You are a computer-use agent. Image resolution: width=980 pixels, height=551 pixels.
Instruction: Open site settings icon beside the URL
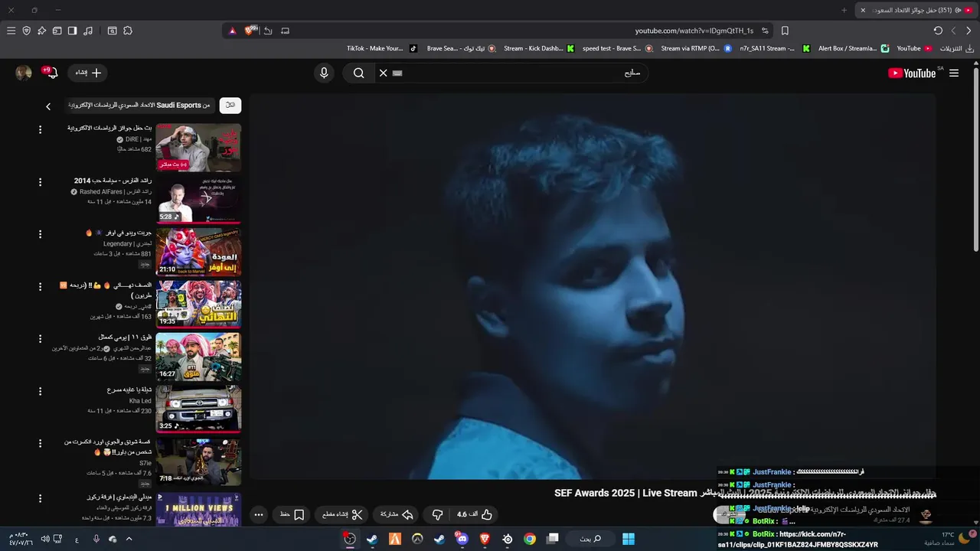[765, 31]
